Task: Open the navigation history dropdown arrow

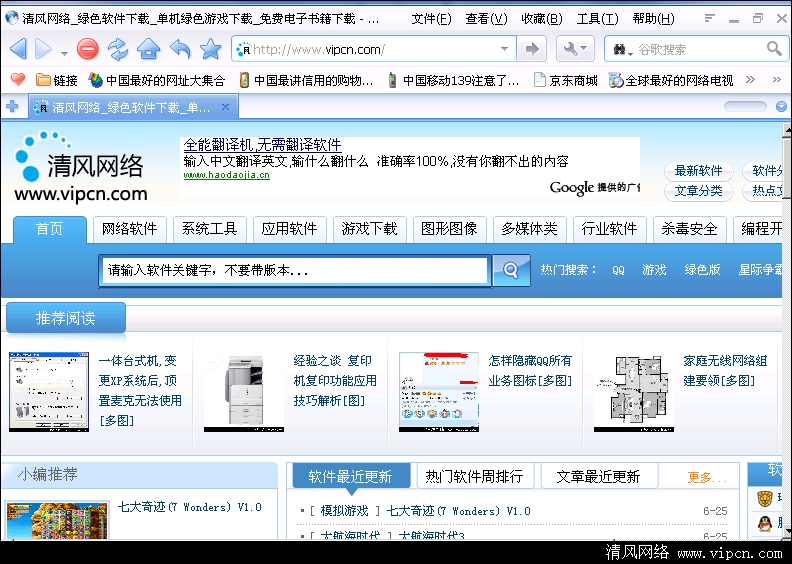Action: [x=64, y=53]
